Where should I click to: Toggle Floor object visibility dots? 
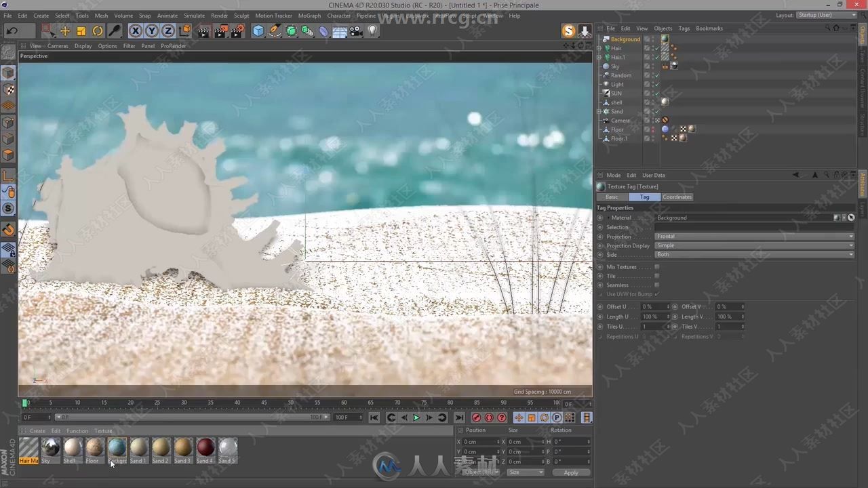click(x=652, y=129)
